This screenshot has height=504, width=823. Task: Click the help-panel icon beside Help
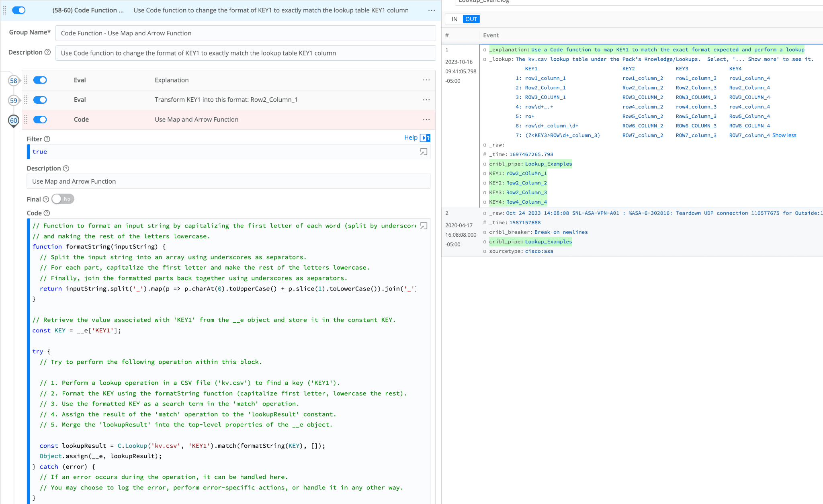pos(425,138)
